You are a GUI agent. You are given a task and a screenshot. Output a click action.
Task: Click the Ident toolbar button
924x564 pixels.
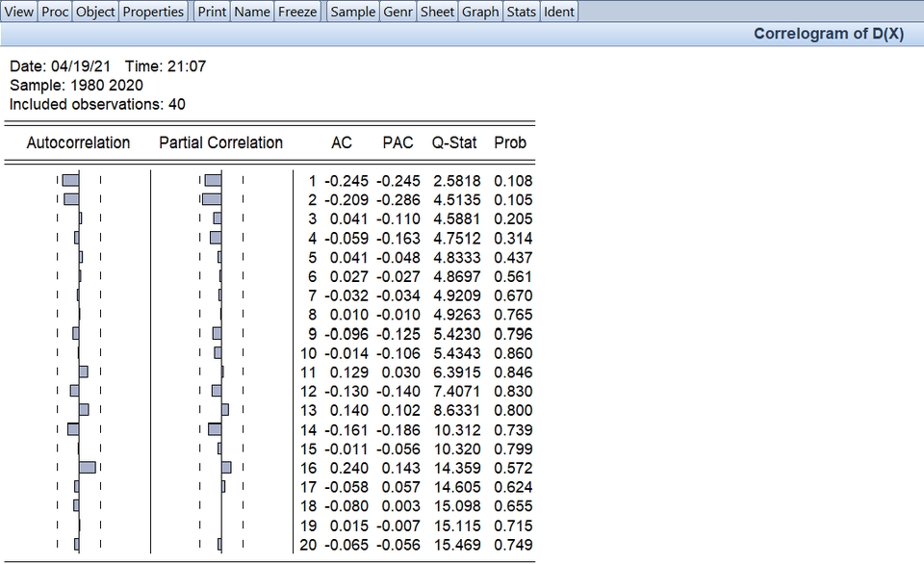coord(559,12)
